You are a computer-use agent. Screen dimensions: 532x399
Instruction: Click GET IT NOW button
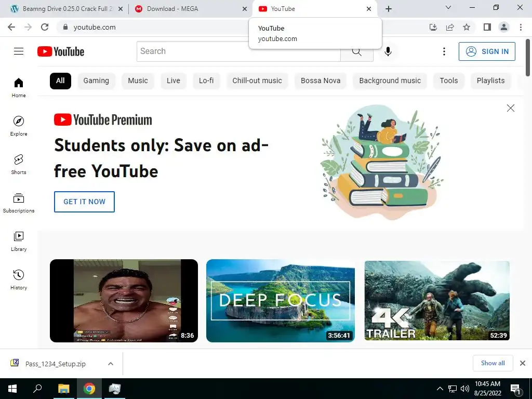click(85, 202)
